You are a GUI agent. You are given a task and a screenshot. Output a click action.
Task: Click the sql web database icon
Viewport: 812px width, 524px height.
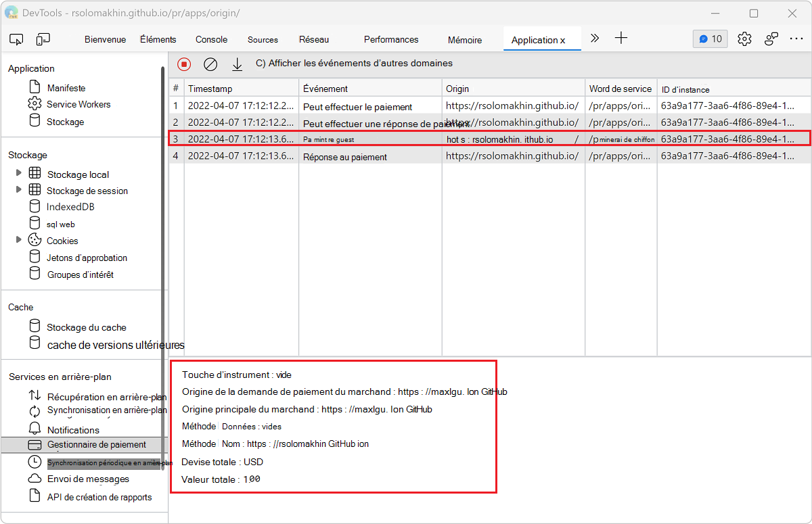pyautogui.click(x=35, y=223)
